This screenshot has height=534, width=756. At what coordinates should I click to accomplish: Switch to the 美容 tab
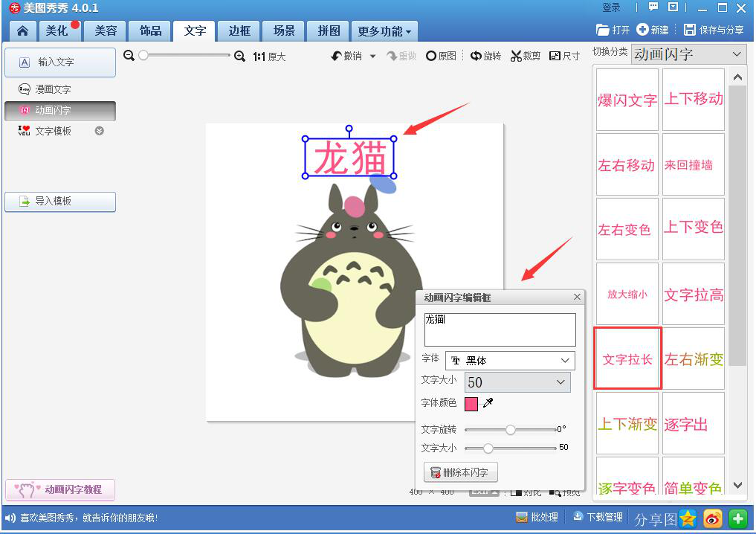tap(106, 31)
